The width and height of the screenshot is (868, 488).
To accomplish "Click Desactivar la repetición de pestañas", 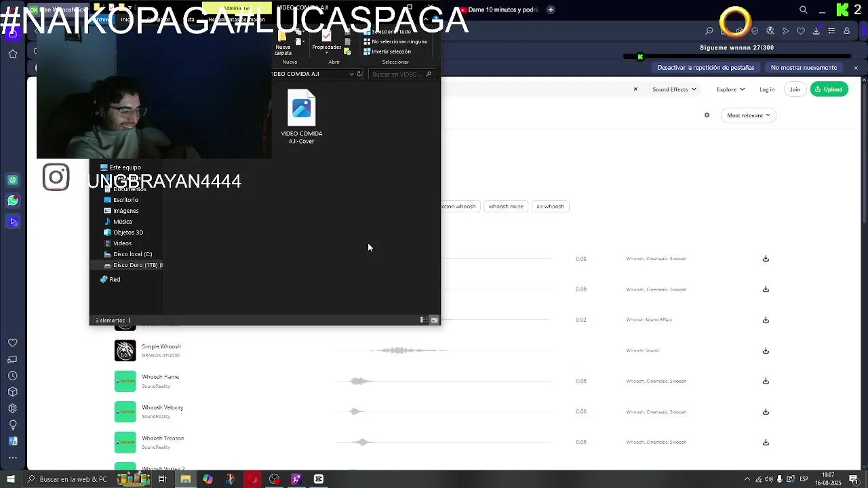I will [x=706, y=68].
